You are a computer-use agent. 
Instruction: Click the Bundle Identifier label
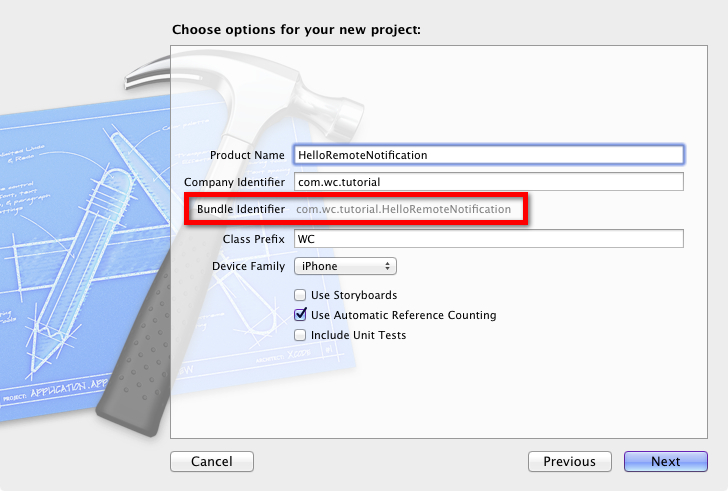(x=241, y=210)
